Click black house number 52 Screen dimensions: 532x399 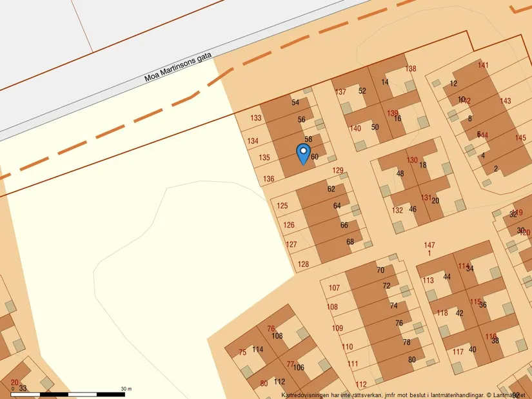pos(362,91)
